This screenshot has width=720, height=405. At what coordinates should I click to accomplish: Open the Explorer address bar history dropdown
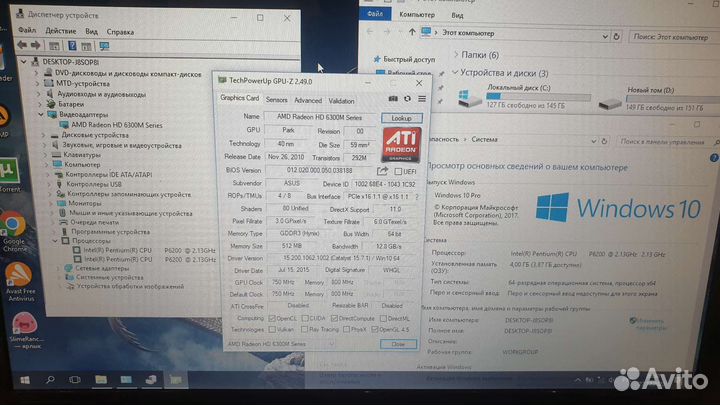click(605, 36)
